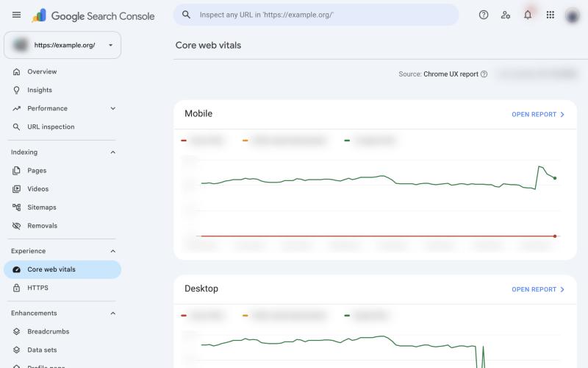
Task: Select Core web vitals in sidebar
Action: [x=62, y=269]
